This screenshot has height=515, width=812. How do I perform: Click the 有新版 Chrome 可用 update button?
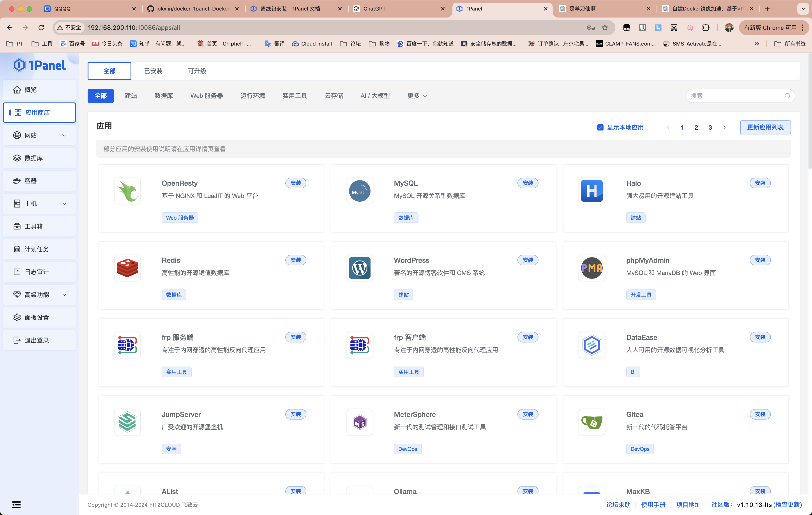tap(773, 28)
